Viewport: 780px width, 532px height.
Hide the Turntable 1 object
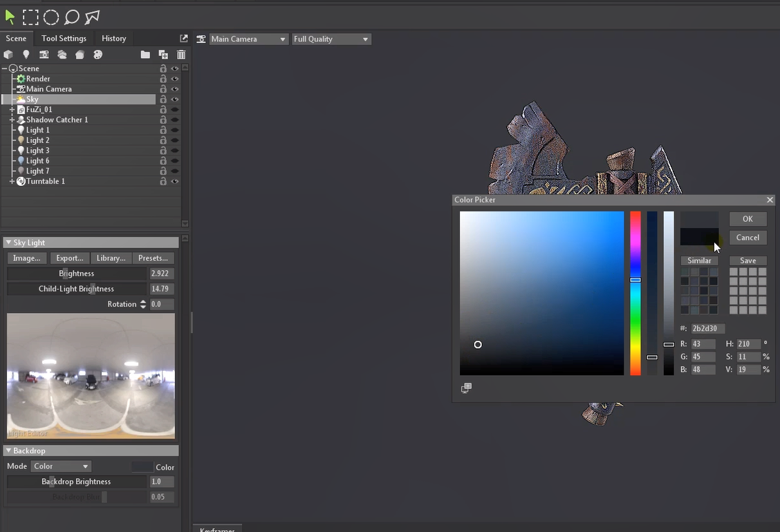tap(175, 181)
